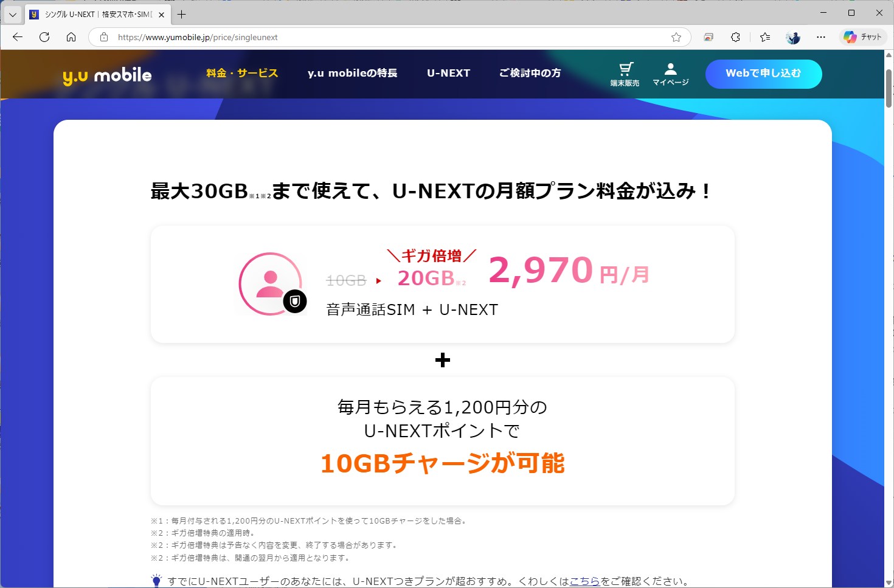Expand the 料金・サービス navigation menu
Image resolution: width=894 pixels, height=588 pixels.
tap(241, 73)
